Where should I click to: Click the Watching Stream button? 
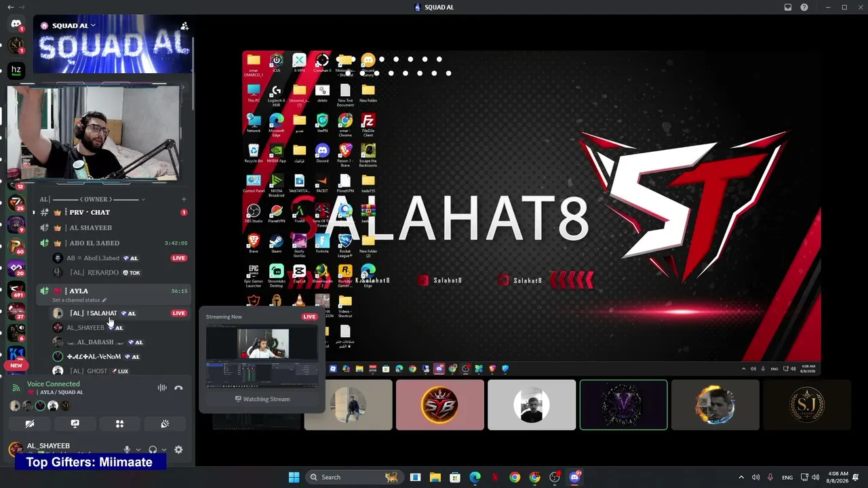[262, 399]
